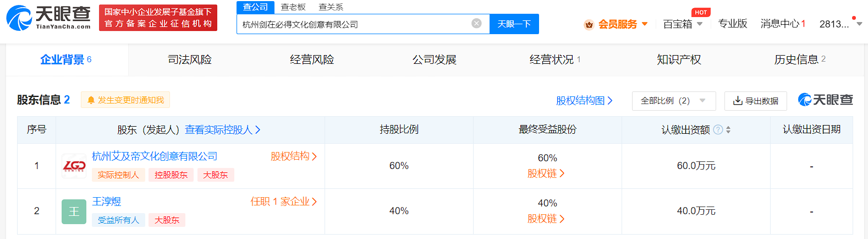Open 专业版 link

coord(733,24)
